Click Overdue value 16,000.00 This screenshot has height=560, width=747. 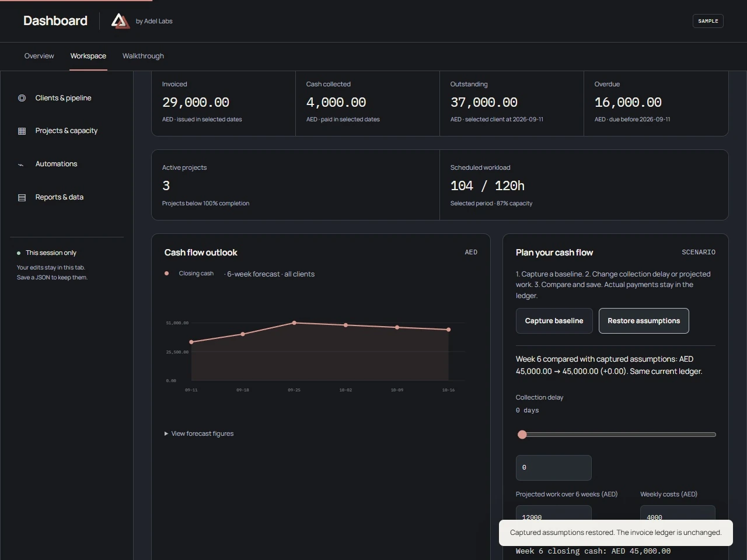pos(628,103)
